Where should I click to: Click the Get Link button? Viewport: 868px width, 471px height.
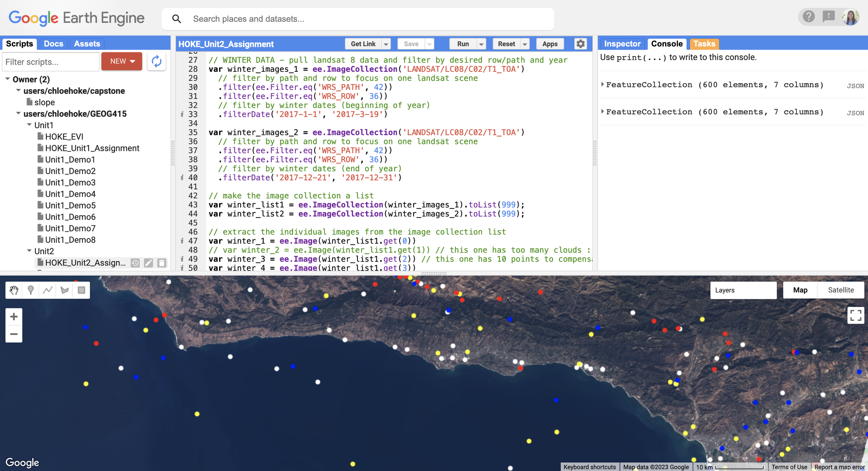(x=363, y=44)
